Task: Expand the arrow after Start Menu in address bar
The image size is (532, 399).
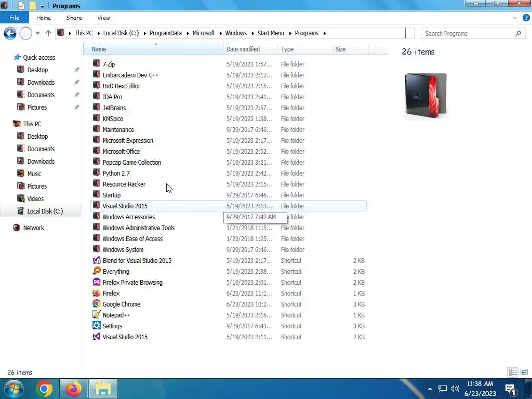Action: (291, 33)
